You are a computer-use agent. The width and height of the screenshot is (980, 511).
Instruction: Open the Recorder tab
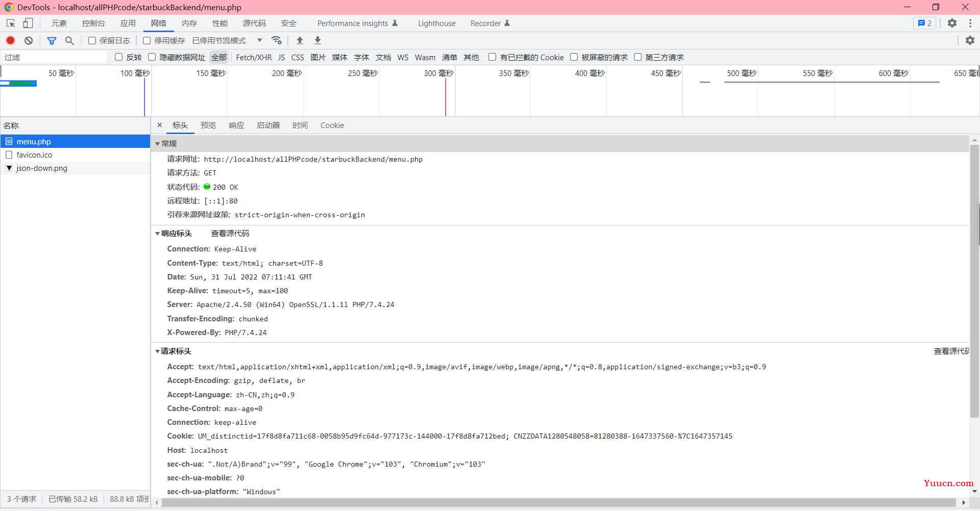[x=490, y=23]
